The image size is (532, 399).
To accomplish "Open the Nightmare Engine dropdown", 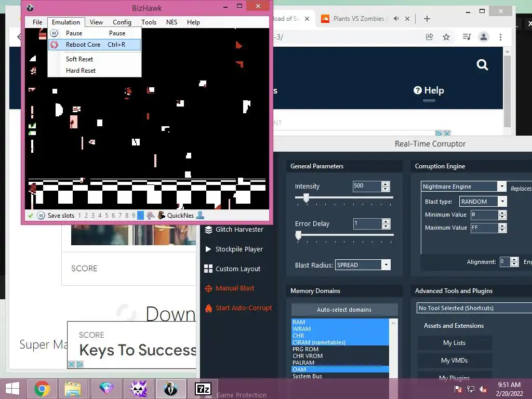I will pos(501,187).
